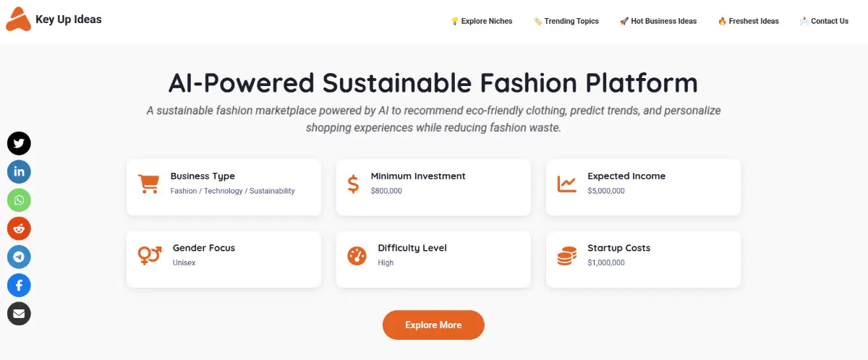Click the coins Startup Costs icon
The height and width of the screenshot is (360, 868).
566,255
